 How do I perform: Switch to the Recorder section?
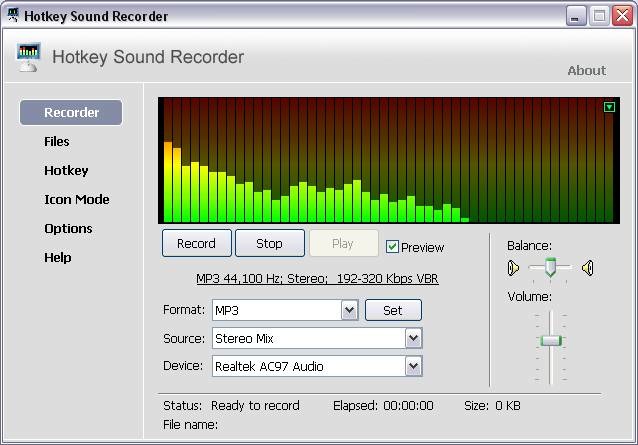(x=71, y=112)
